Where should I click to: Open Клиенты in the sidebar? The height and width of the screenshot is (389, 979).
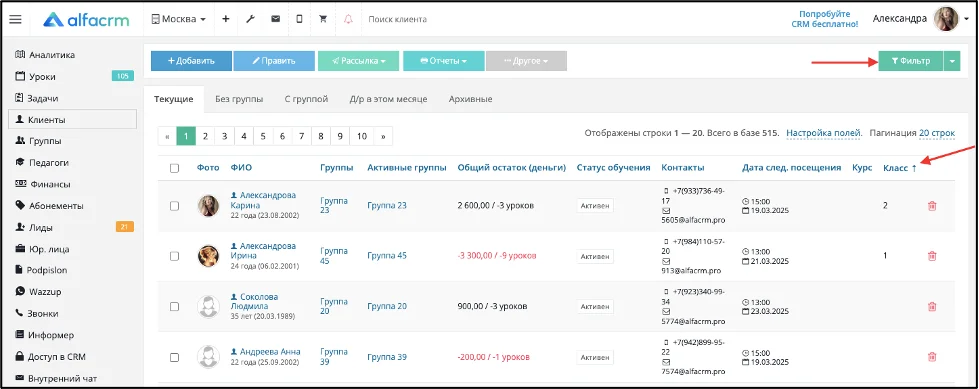(x=72, y=119)
